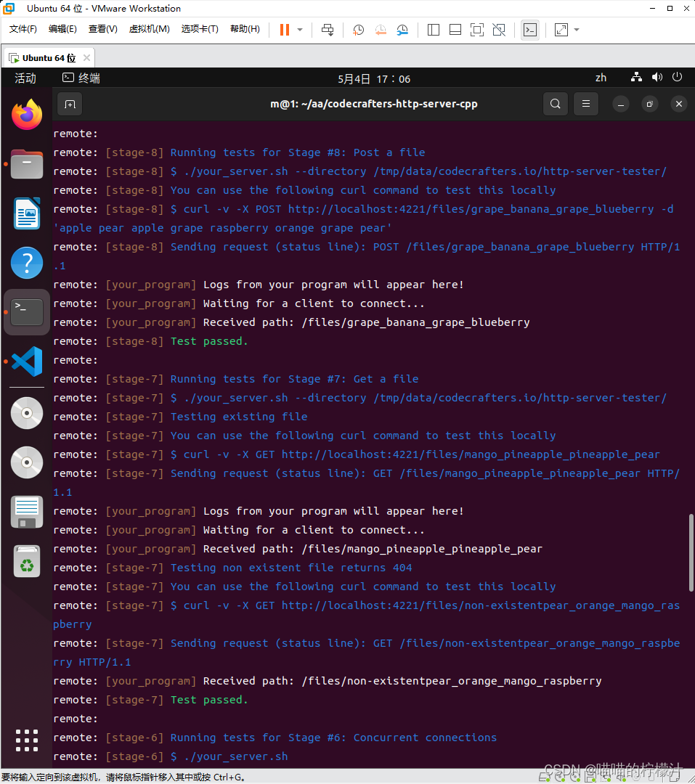Search the terminal output
Image resolution: width=695 pixels, height=784 pixels.
point(556,104)
